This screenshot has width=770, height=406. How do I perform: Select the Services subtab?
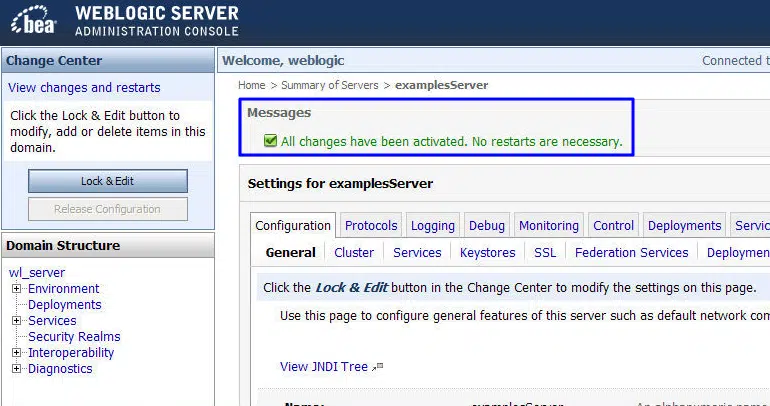pos(417,253)
